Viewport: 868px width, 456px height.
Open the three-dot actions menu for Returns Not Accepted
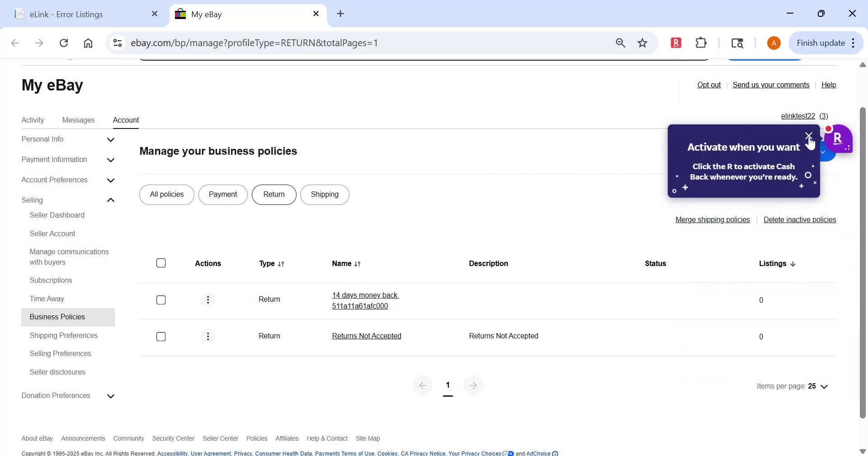coord(208,336)
